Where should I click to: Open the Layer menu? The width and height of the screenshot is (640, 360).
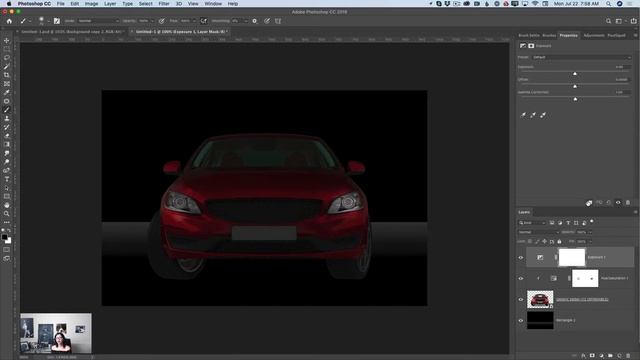(x=110, y=4)
